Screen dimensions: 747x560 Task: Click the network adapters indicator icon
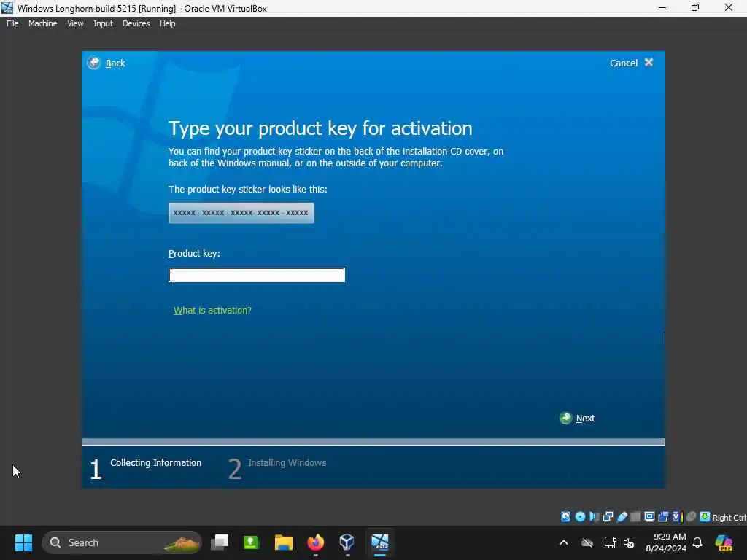[x=608, y=517]
